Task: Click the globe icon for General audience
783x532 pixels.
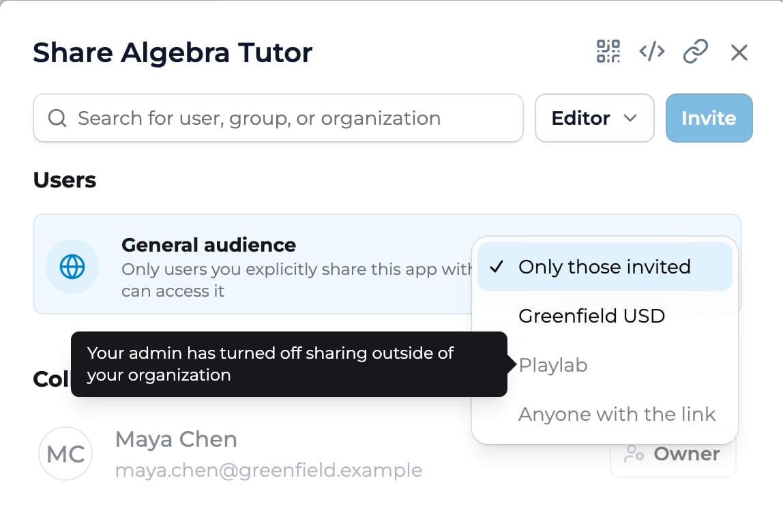Action: [x=72, y=266]
